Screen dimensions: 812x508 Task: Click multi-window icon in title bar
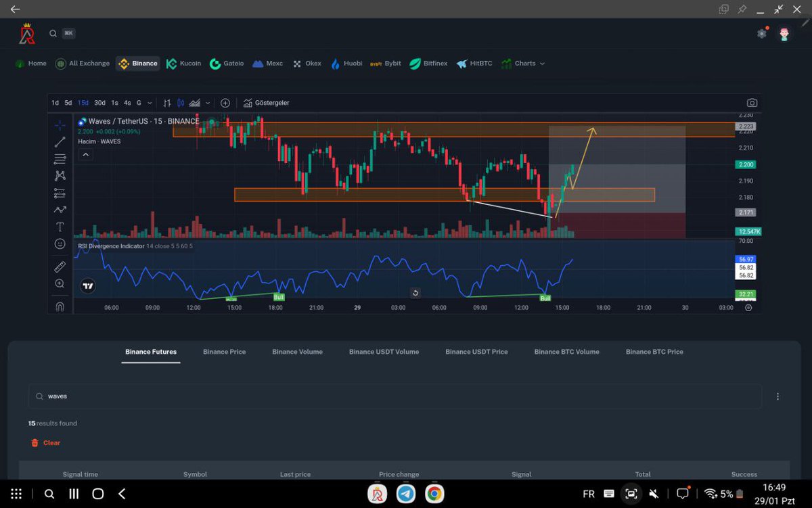[724, 9]
